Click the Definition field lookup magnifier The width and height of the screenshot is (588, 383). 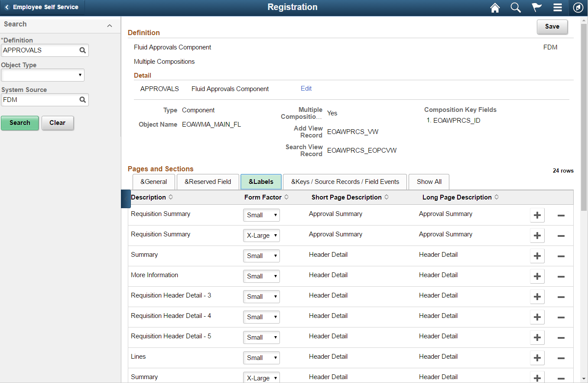click(82, 50)
